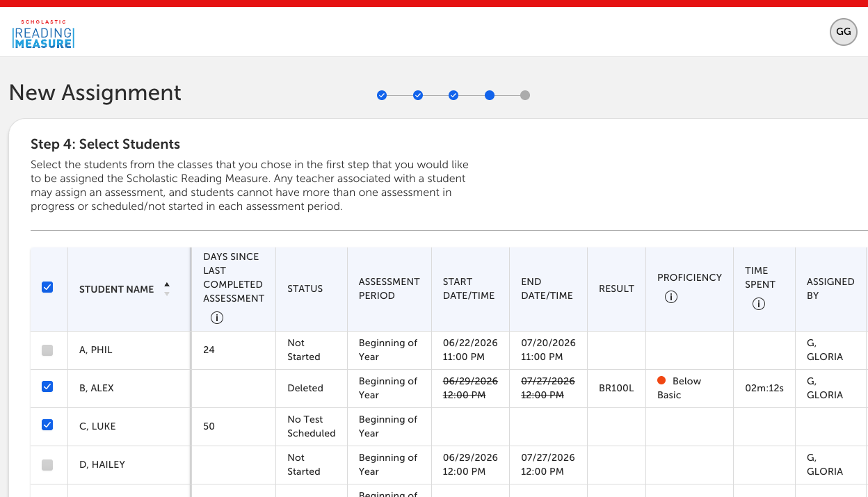The width and height of the screenshot is (868, 497).
Task: Go to the first completed step indicator
Action: pyautogui.click(x=382, y=95)
